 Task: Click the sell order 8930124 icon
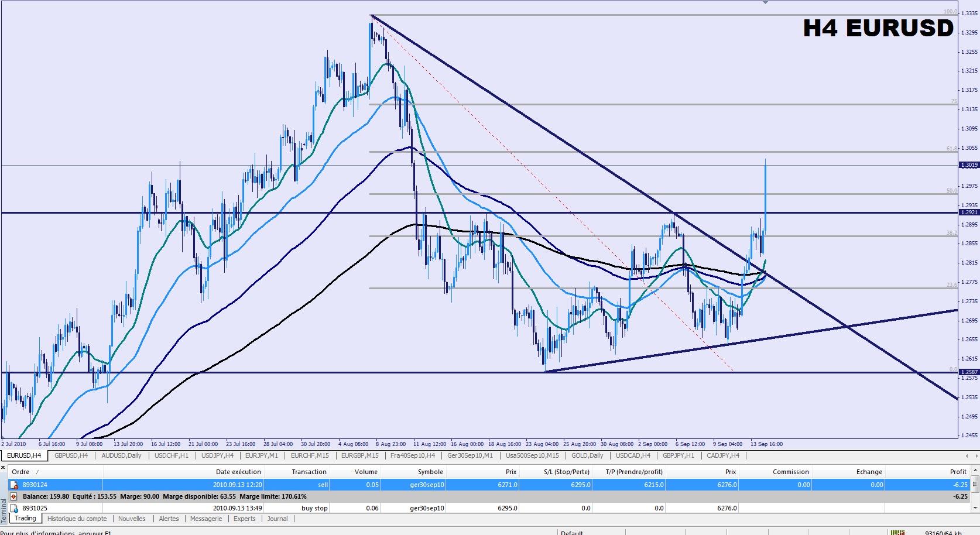pyautogui.click(x=14, y=485)
